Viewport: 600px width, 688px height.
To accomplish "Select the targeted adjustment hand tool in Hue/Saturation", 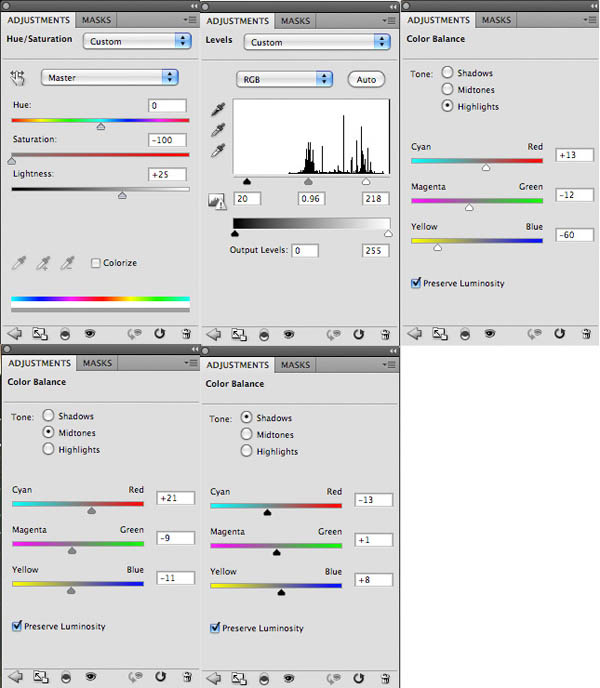I will (x=17, y=77).
